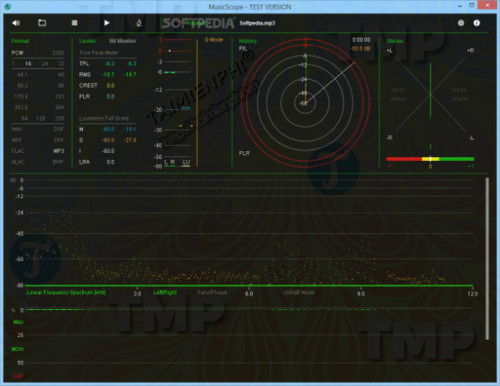
Task: Click the LU meter label
Action: pyautogui.click(x=186, y=162)
